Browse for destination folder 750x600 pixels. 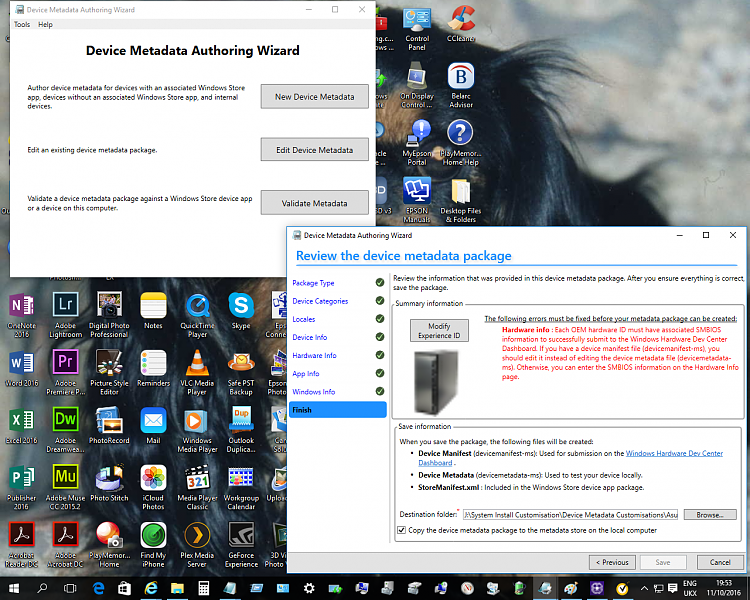click(710, 515)
